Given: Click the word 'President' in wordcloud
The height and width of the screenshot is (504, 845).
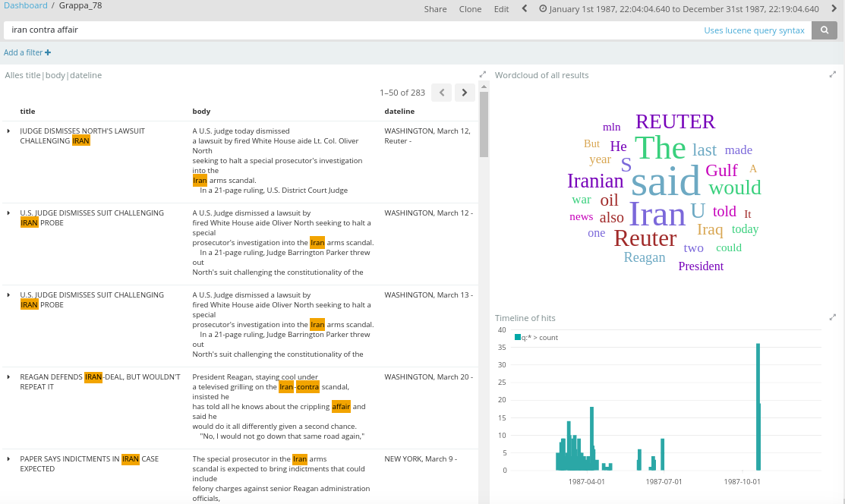Looking at the screenshot, I should coord(701,266).
